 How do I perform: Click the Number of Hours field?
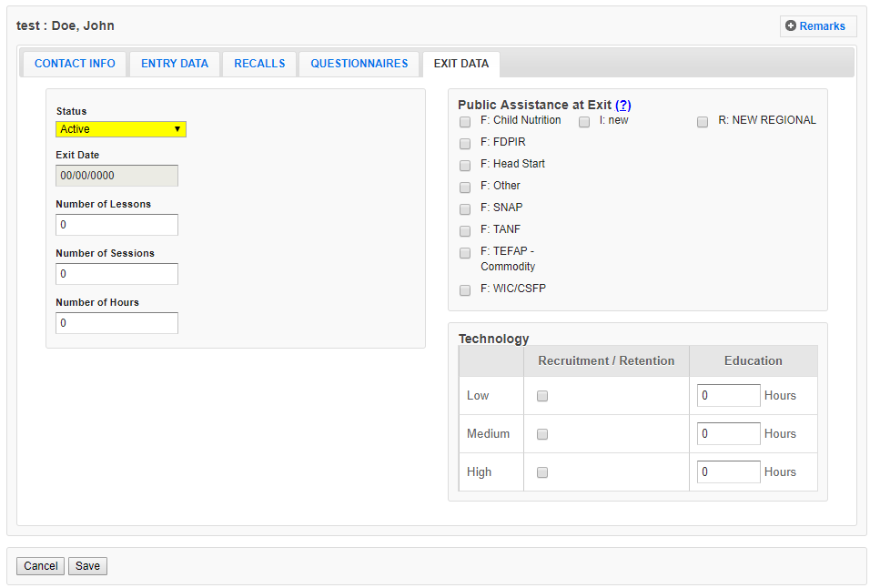(116, 323)
